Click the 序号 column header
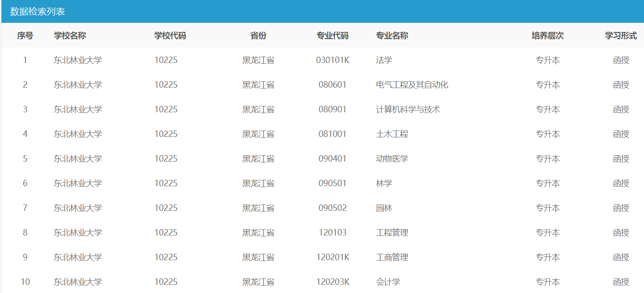Viewport: 644px width, 293px height. coord(25,36)
